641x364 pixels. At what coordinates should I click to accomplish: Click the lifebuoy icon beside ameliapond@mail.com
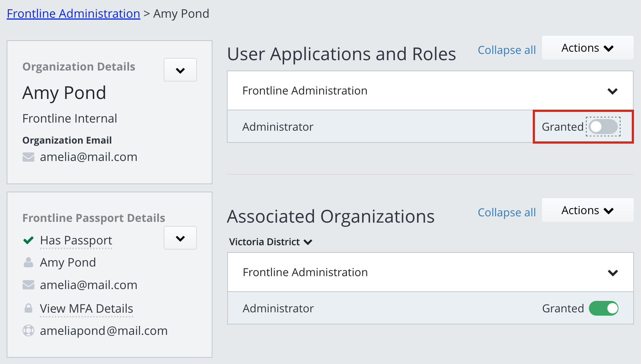click(28, 331)
